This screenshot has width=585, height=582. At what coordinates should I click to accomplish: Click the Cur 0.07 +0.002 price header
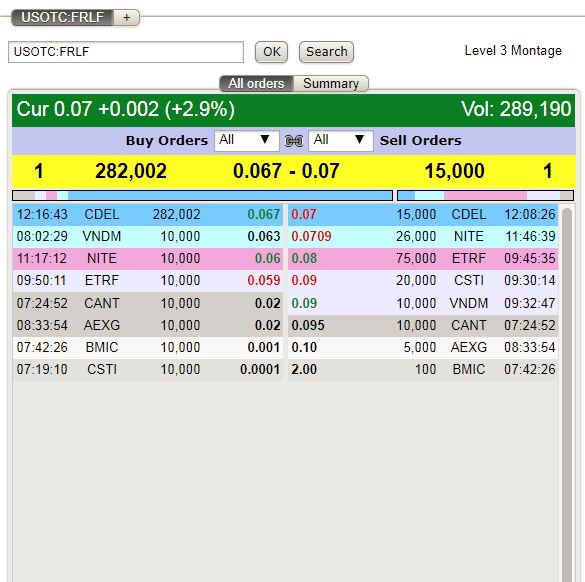click(125, 109)
